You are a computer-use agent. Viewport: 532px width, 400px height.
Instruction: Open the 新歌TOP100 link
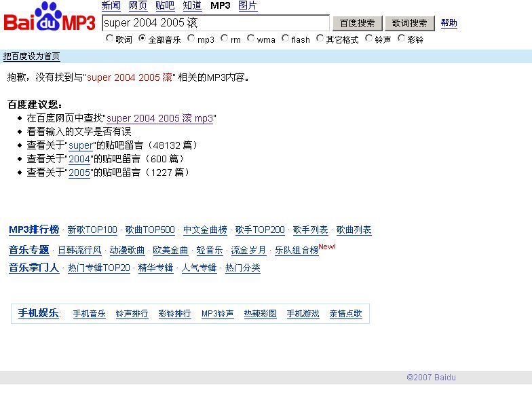[x=92, y=230]
